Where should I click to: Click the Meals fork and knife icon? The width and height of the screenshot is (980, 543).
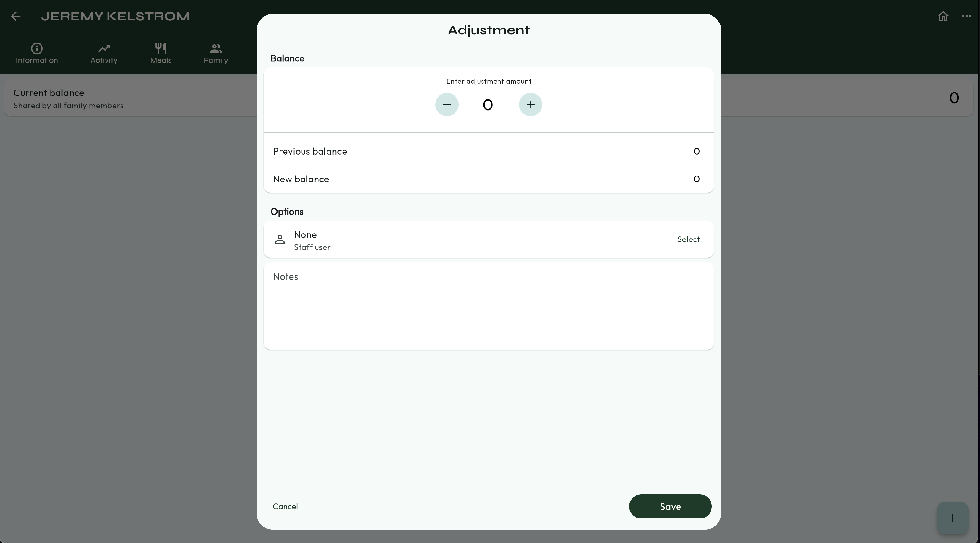point(160,48)
